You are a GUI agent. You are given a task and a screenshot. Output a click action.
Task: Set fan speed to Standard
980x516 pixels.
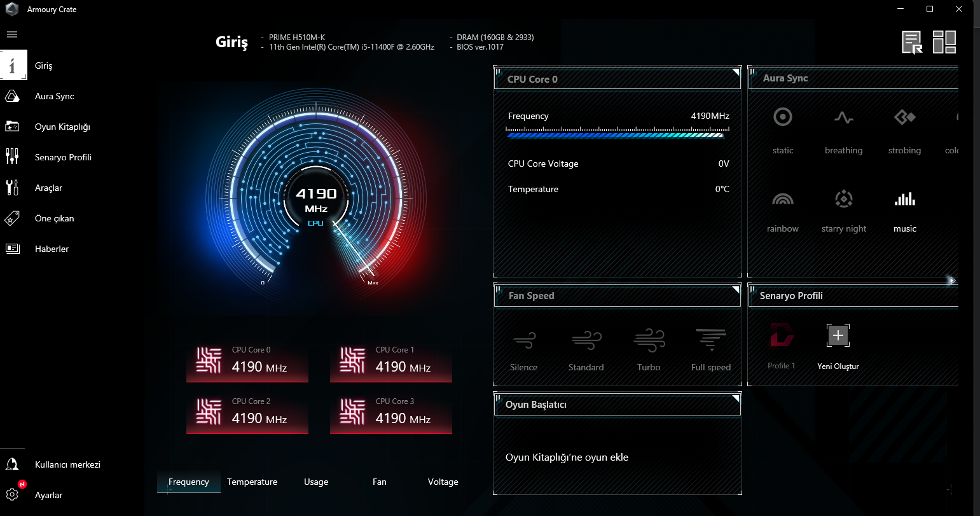586,350
